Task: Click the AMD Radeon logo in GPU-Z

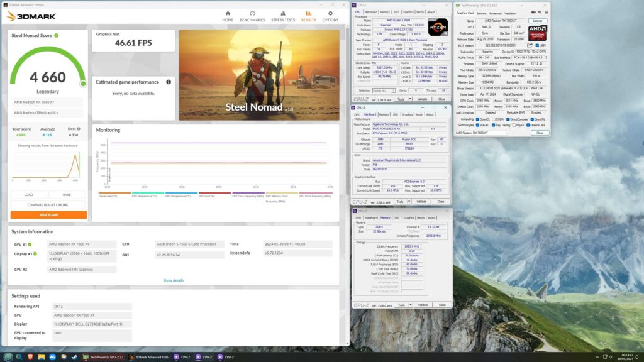Action: click(537, 33)
